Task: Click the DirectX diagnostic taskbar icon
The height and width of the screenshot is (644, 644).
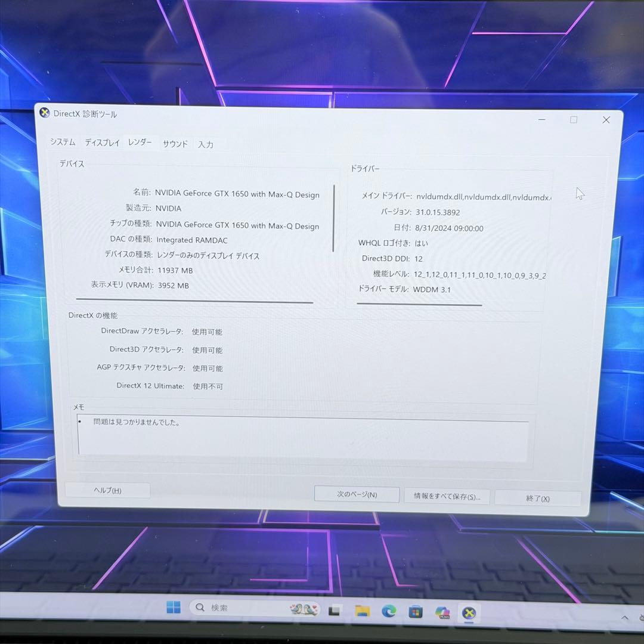Action: point(469,614)
